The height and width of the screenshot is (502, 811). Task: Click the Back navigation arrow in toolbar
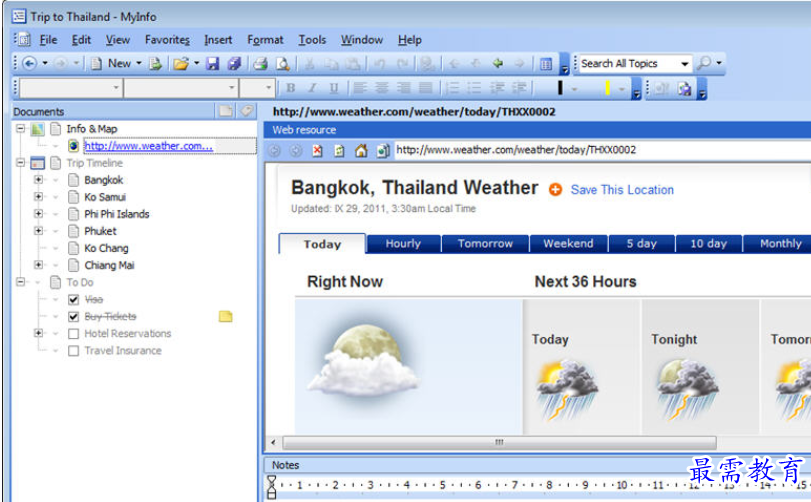[29, 64]
